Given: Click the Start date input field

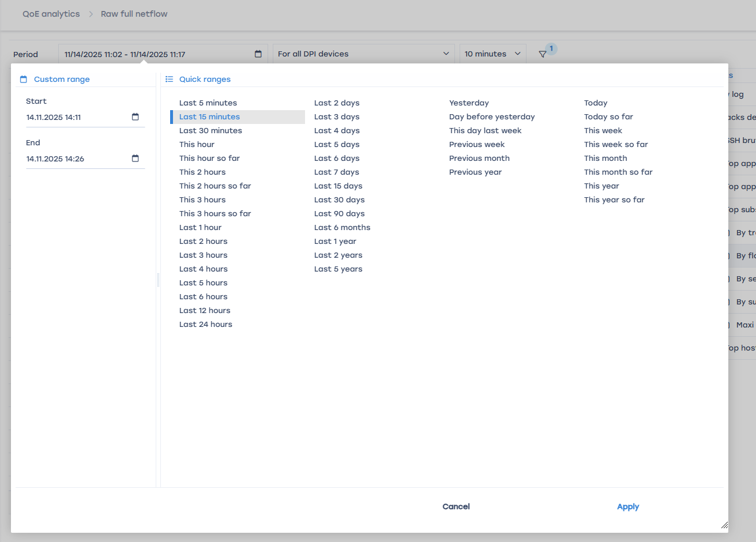Looking at the screenshot, I should point(75,117).
